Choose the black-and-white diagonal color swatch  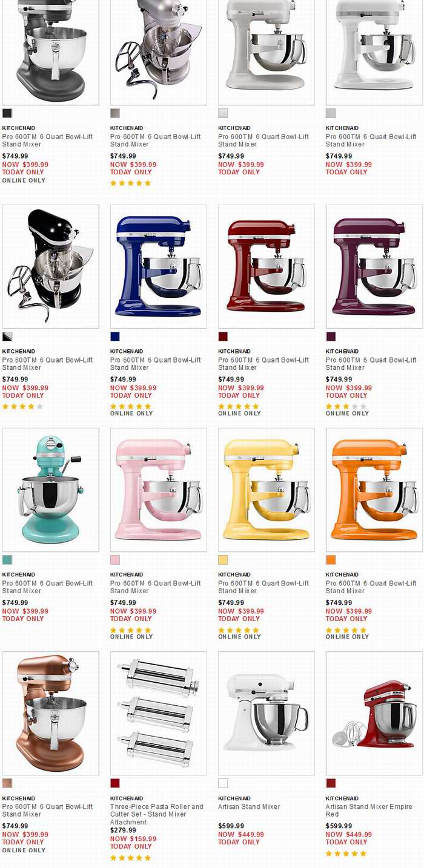(x=7, y=337)
